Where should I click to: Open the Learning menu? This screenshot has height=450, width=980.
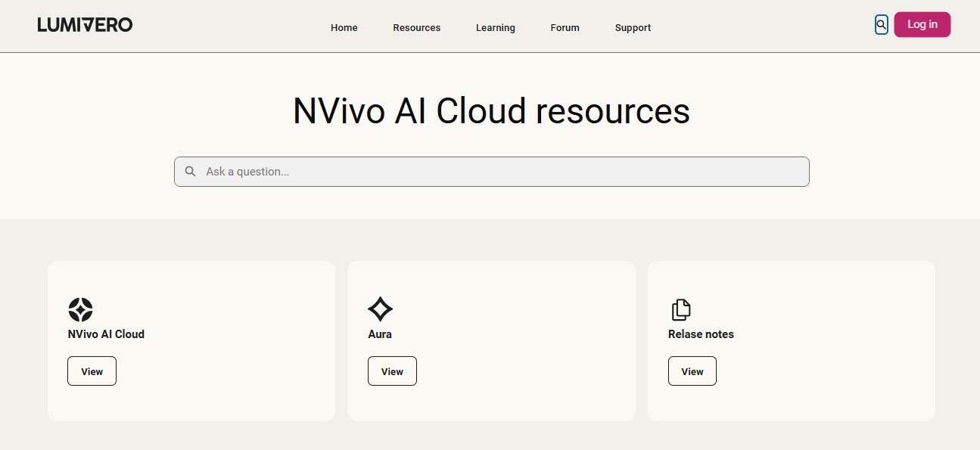[x=496, y=28]
